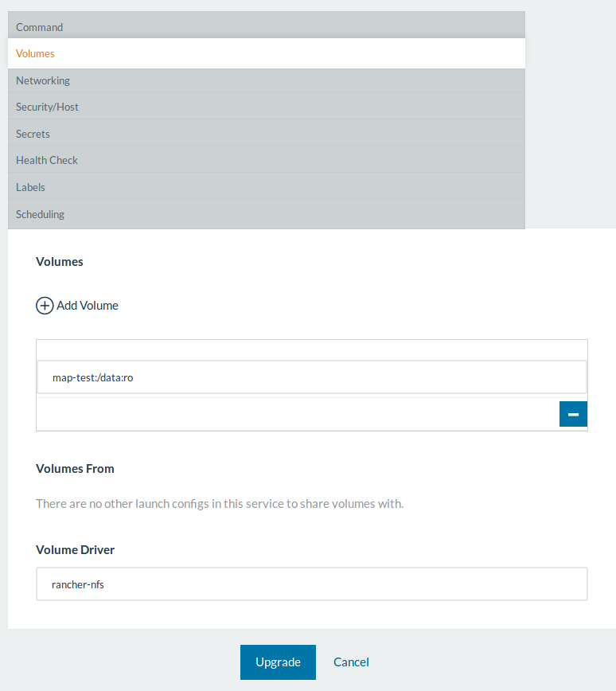Viewport: 616px width, 691px height.
Task: Click the no other launch configs message
Action: point(220,504)
